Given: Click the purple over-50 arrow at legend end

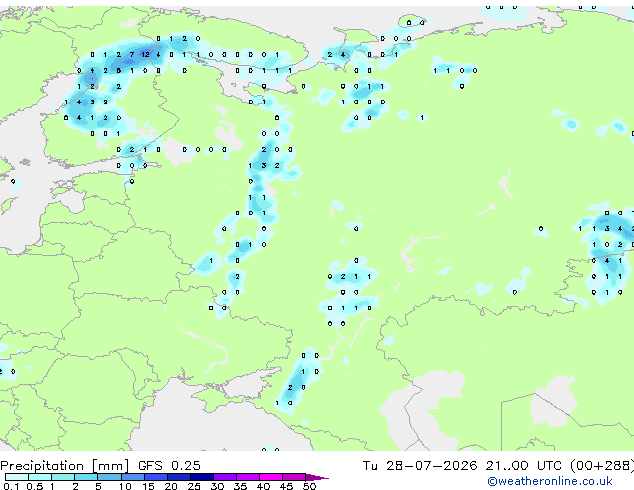Looking at the screenshot, I should pyautogui.click(x=317, y=478).
